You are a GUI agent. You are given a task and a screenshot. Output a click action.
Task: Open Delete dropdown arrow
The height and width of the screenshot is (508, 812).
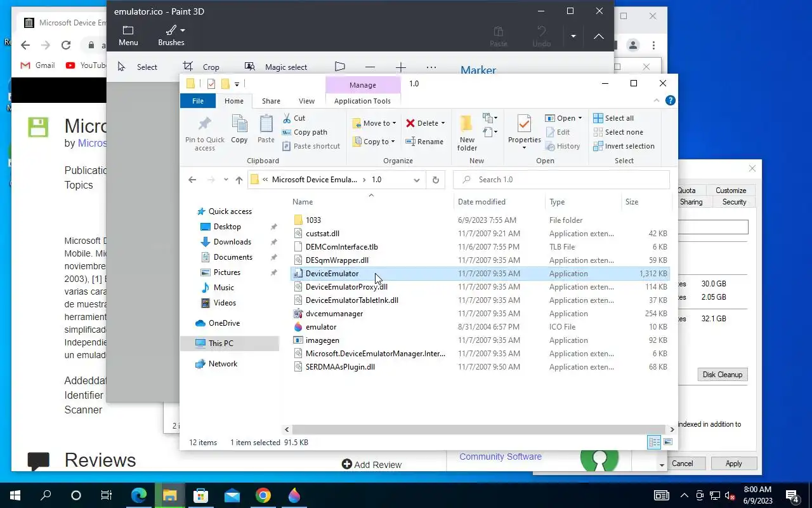click(x=443, y=123)
